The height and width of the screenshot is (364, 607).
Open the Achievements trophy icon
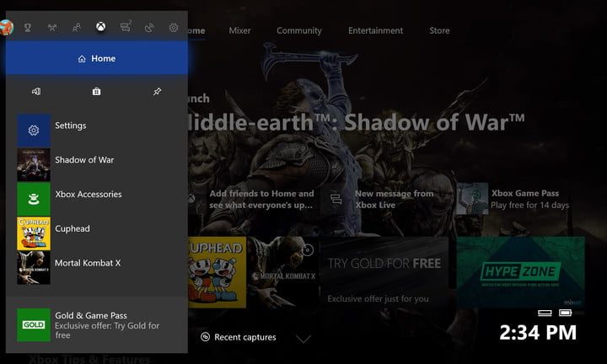click(28, 28)
